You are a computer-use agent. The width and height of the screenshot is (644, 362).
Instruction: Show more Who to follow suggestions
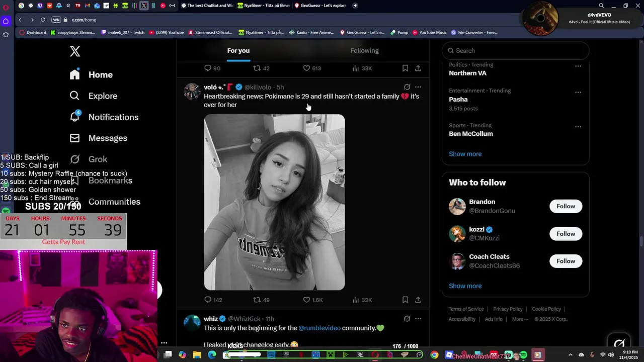click(x=465, y=286)
